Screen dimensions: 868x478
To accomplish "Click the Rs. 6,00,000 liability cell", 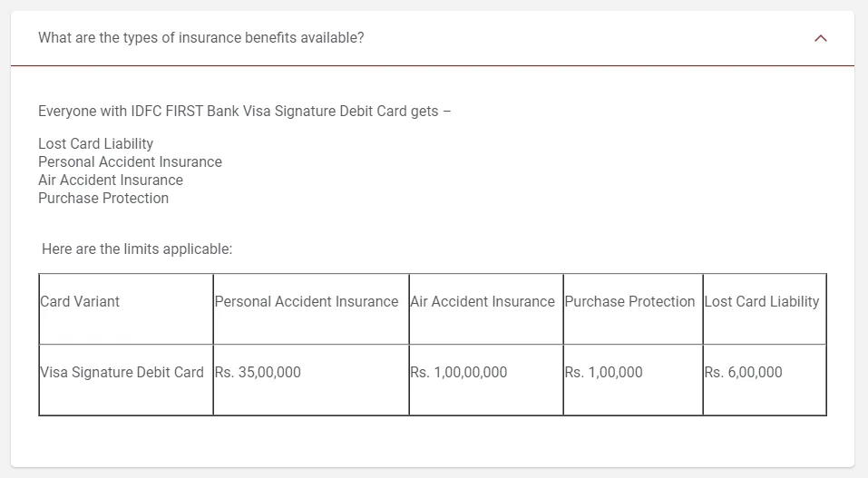I will (765, 380).
